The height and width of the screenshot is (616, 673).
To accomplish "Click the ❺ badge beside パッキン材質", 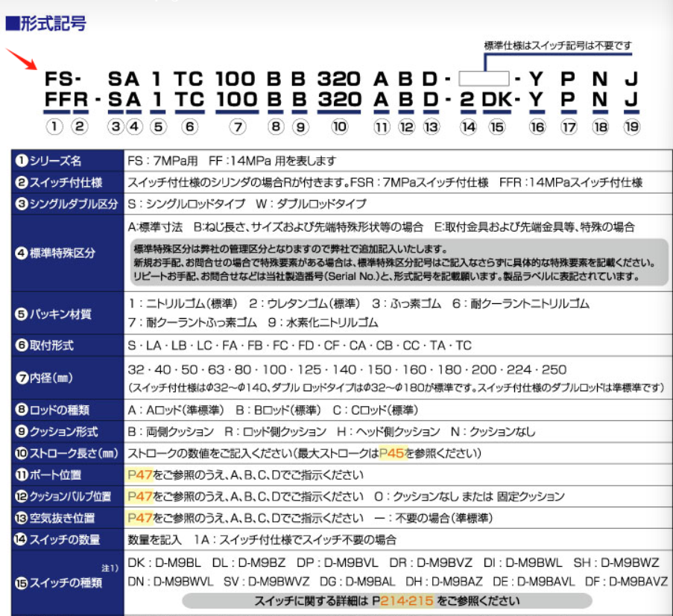I will (x=23, y=314).
